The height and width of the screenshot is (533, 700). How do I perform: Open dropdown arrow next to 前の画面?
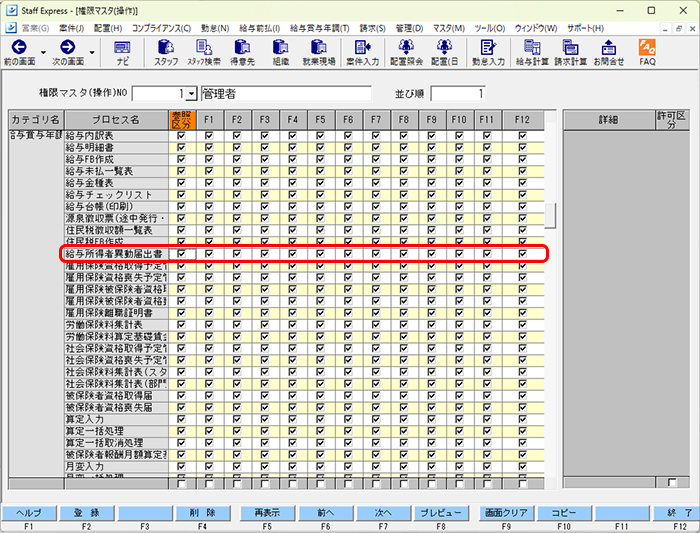(x=44, y=49)
